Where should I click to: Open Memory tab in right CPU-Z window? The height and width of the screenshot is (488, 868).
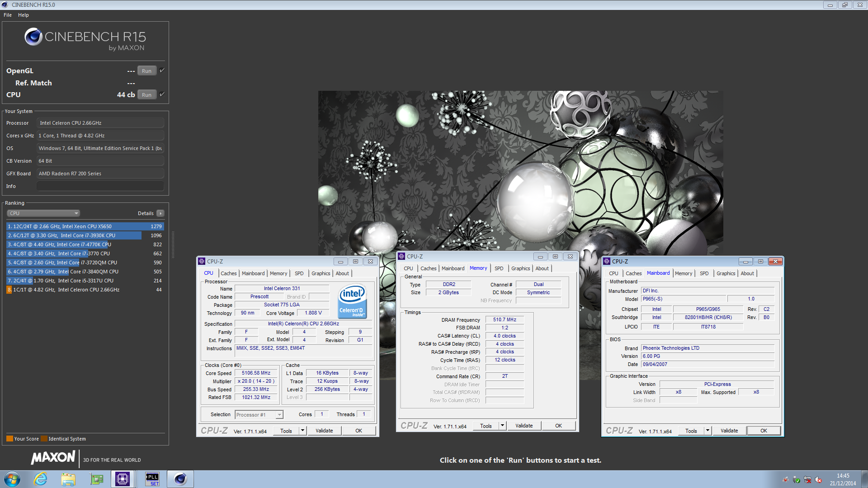683,273
